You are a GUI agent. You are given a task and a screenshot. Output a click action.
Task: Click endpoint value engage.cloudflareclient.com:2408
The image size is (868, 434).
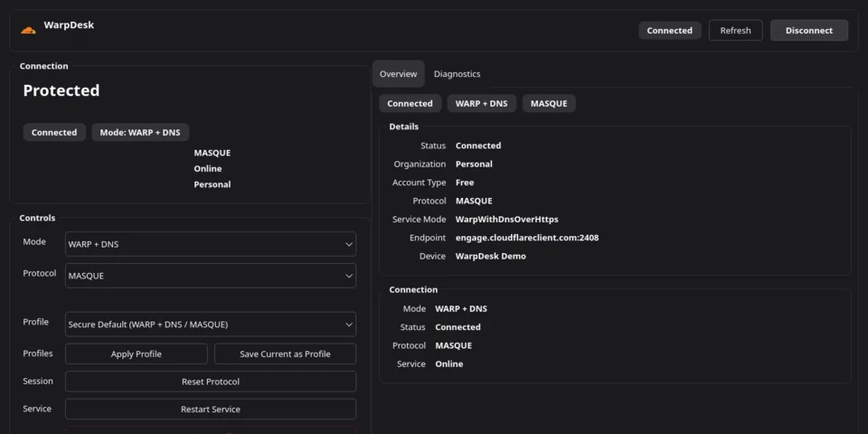527,238
